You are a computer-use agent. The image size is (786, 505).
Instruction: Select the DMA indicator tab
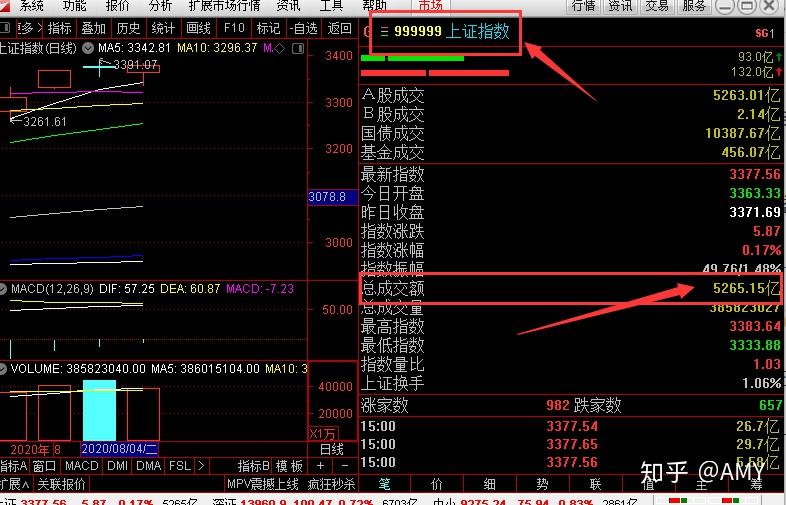[149, 466]
